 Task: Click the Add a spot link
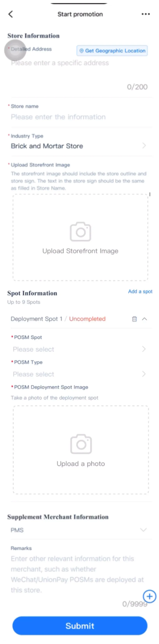tap(140, 292)
